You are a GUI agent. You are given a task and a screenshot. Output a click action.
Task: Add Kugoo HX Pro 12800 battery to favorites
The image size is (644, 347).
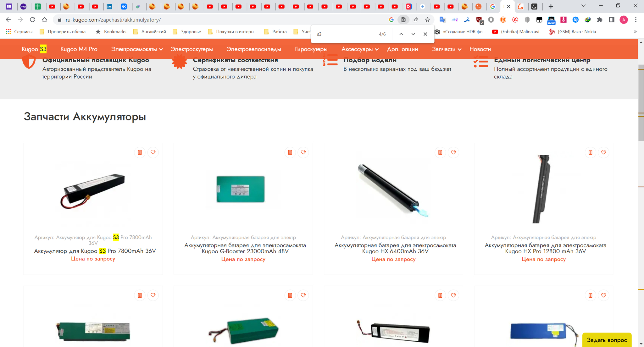(x=603, y=152)
